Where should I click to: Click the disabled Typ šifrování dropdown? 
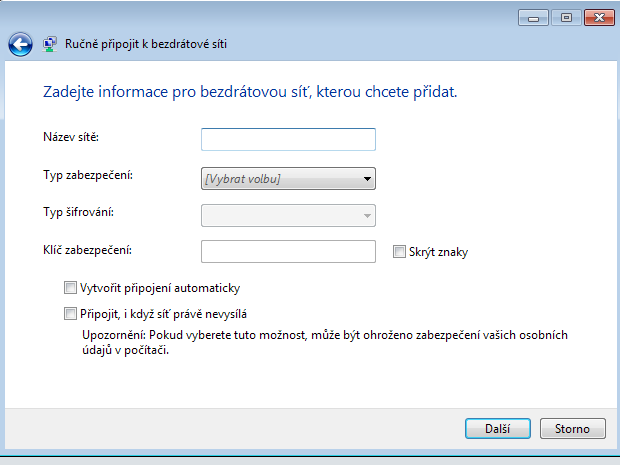(x=288, y=215)
